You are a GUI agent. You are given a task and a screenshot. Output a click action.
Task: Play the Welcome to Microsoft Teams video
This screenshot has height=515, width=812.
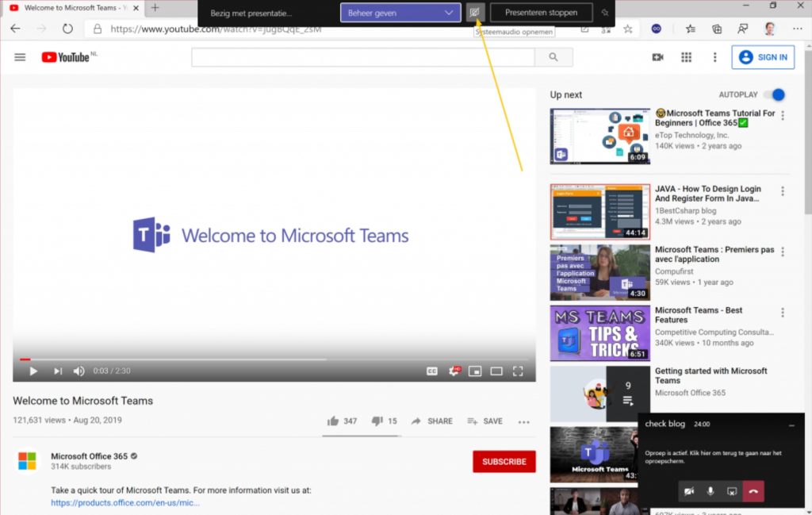tap(33, 371)
